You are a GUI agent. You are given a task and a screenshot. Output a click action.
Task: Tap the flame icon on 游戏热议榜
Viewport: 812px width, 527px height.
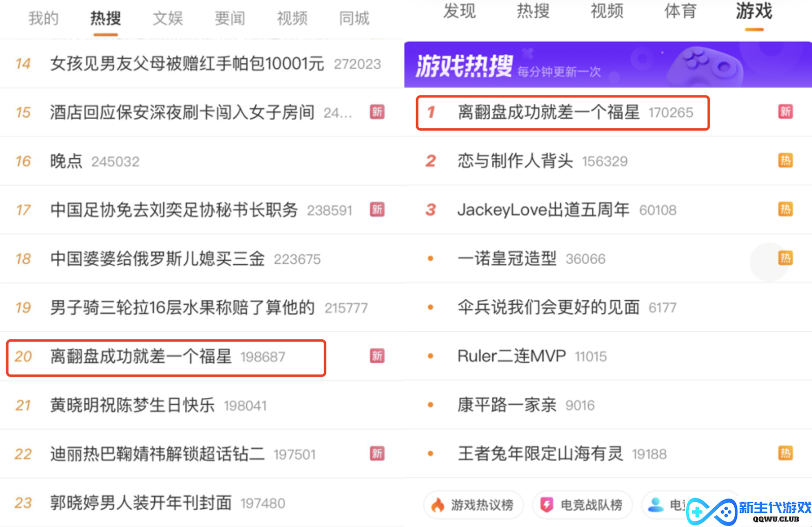[437, 505]
